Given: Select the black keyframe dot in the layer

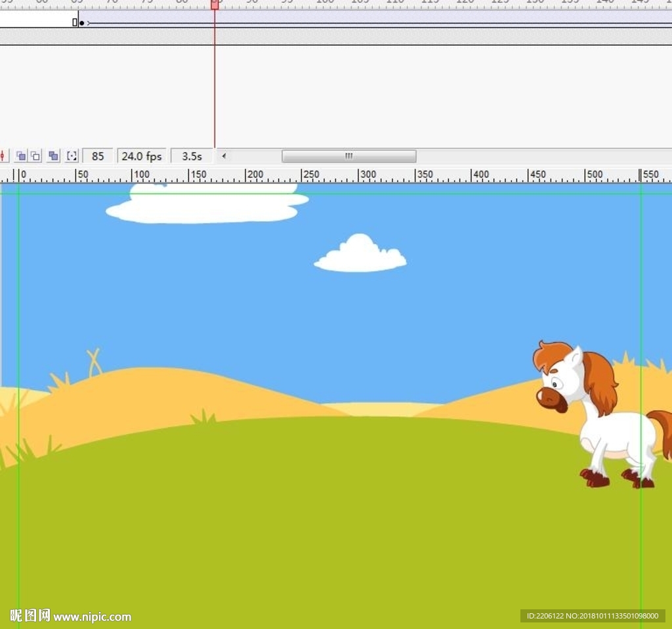Looking at the screenshot, I should coord(81,23).
